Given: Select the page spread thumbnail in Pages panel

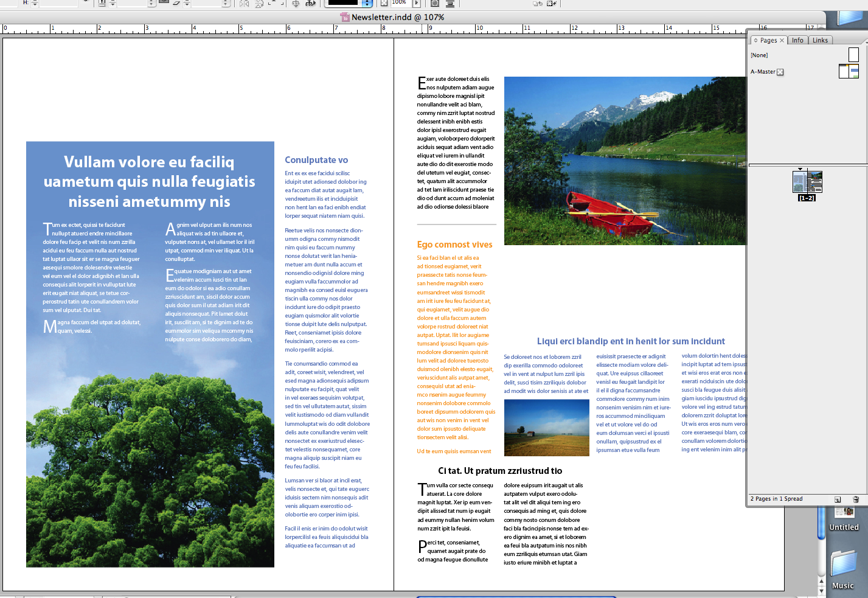Looking at the screenshot, I should pyautogui.click(x=807, y=182).
